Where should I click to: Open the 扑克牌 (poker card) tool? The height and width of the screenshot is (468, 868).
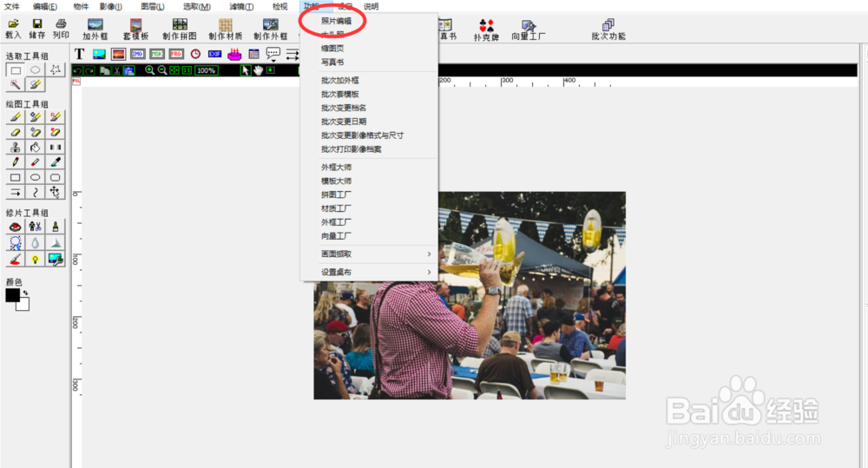[x=487, y=30]
